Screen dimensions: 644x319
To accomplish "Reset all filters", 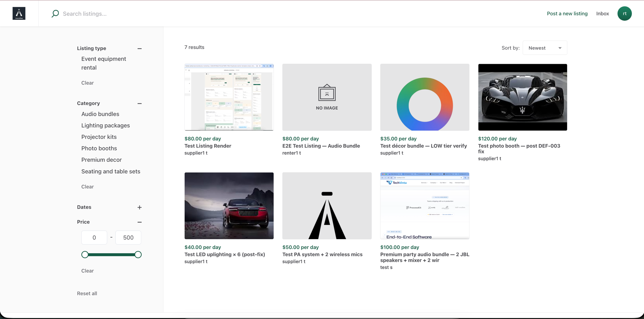I will (87, 293).
